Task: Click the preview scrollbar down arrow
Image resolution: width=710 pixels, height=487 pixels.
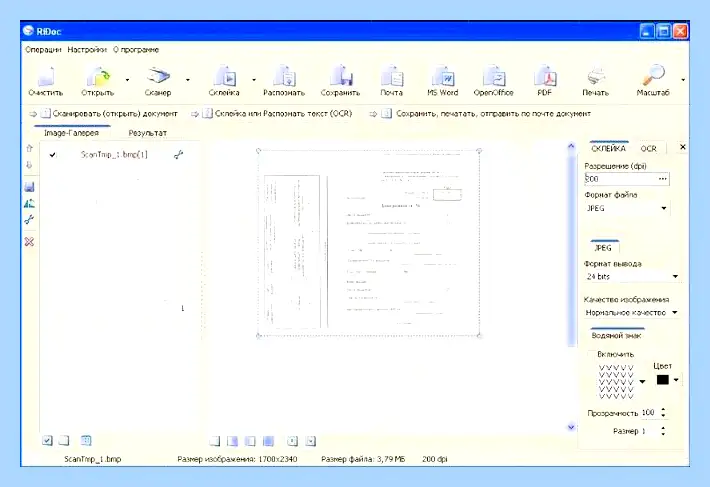Action: click(571, 427)
